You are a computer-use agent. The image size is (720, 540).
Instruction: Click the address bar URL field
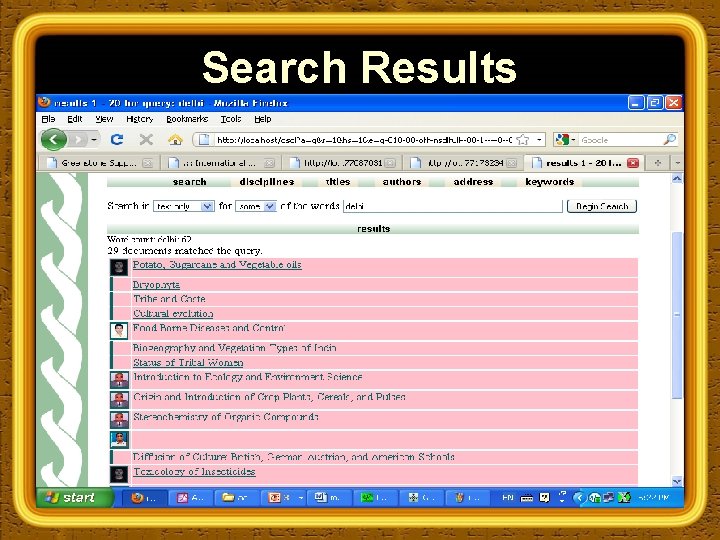click(x=363, y=140)
